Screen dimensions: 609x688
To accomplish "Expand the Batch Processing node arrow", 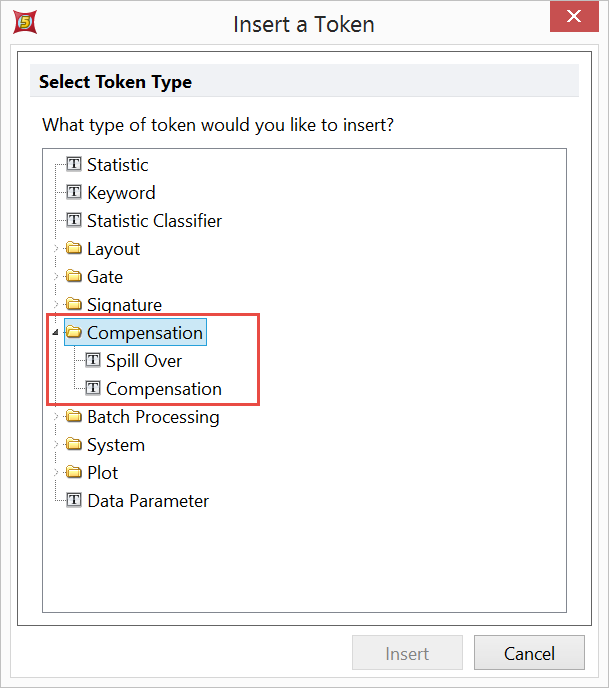I will pyautogui.click(x=55, y=417).
